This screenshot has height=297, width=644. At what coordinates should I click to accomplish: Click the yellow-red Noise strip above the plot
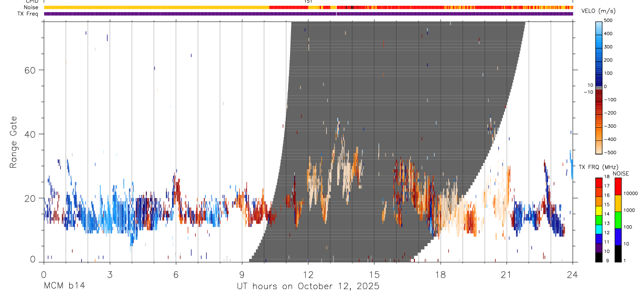308,7
